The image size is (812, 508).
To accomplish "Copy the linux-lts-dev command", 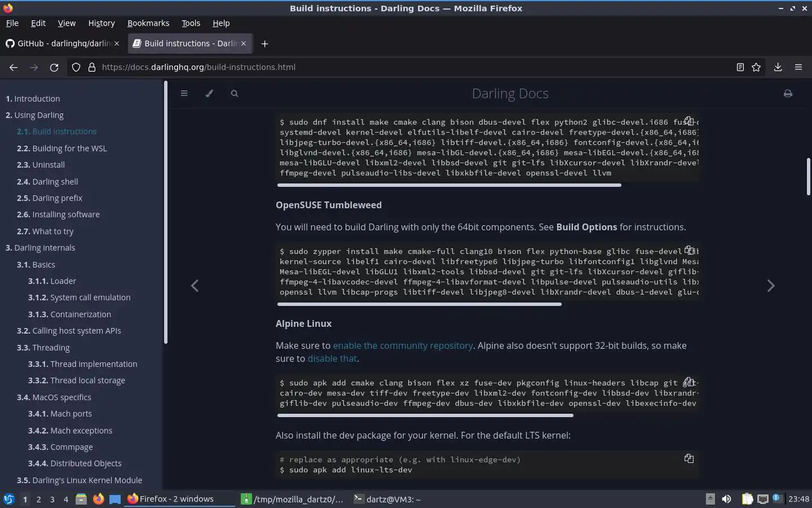I will (689, 458).
